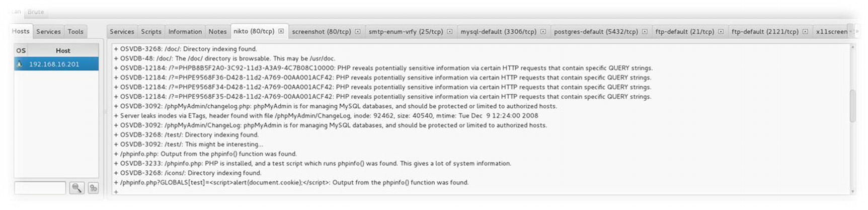The width and height of the screenshot is (868, 210).
Task: Close the postgres-default (5432/tcp) tab
Action: click(645, 31)
